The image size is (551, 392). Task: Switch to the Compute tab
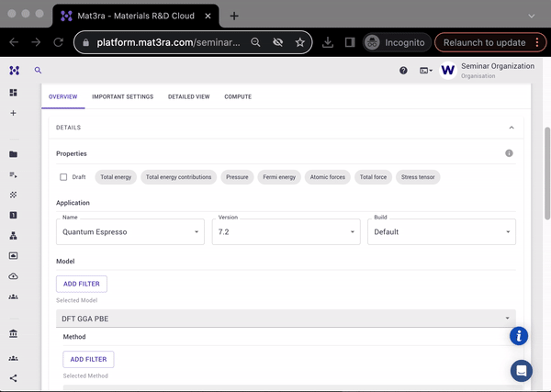pos(238,96)
